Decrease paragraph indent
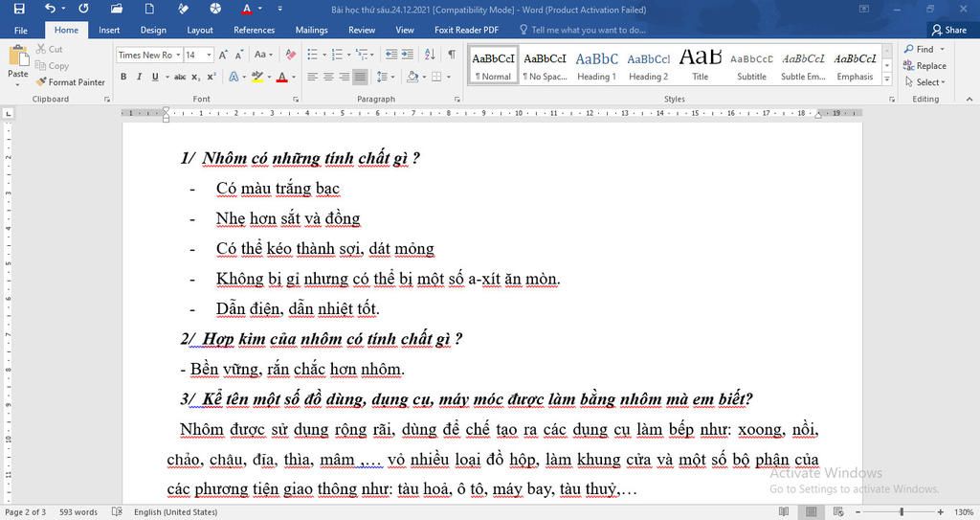Screen dimensions: 980x520 391,56
